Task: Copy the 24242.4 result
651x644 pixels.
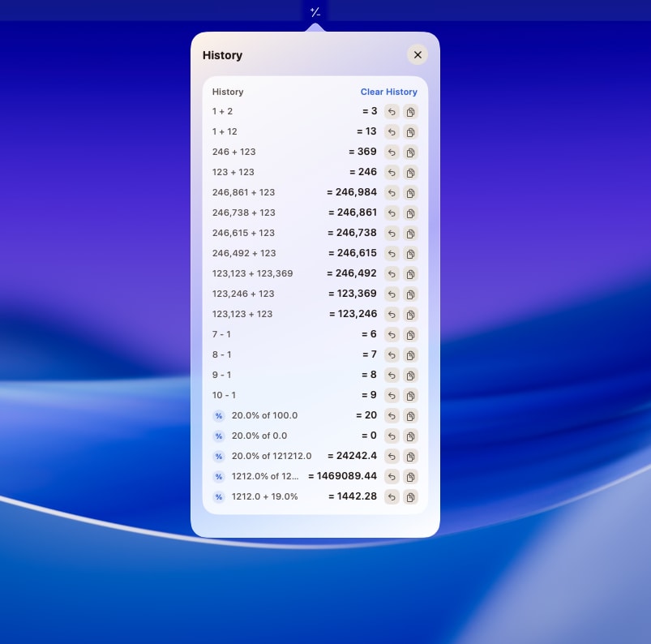Action: [x=410, y=456]
